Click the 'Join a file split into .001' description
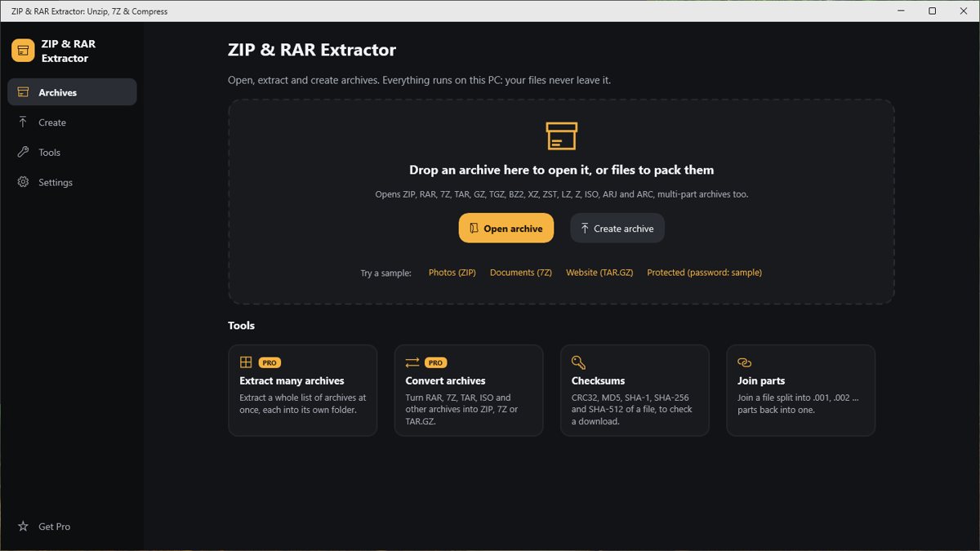Viewport: 980px width, 551px height. [798, 404]
